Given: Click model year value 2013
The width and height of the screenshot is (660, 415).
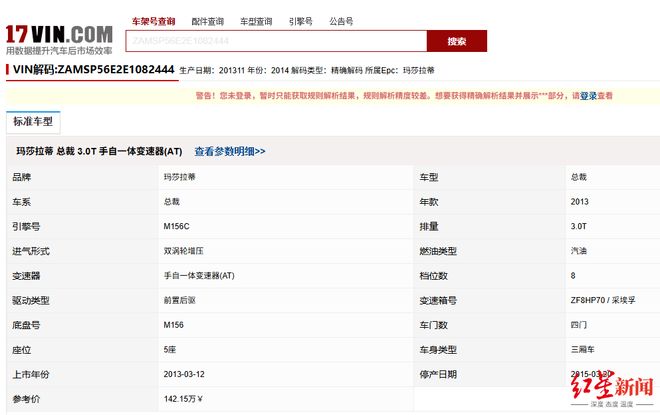Looking at the screenshot, I should click(x=580, y=202).
